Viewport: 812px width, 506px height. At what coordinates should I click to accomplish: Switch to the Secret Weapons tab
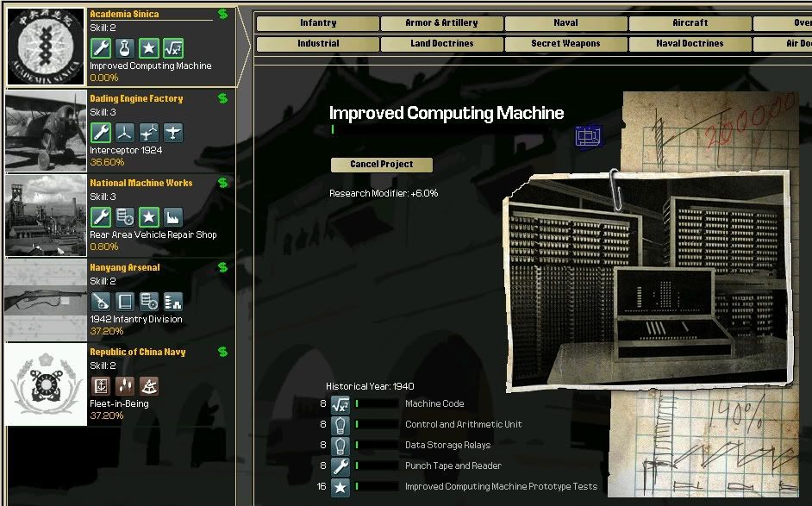(x=565, y=43)
